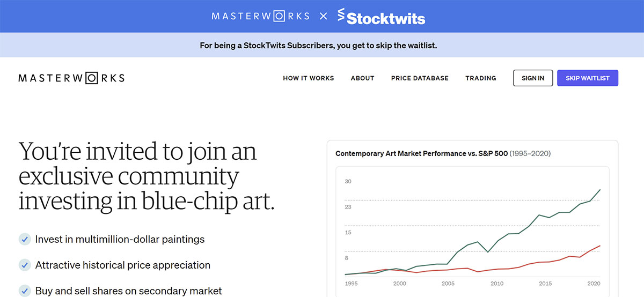The width and height of the screenshot is (644, 297).
Task: Click the 1995 label on the chart axis
Action: pos(351,284)
